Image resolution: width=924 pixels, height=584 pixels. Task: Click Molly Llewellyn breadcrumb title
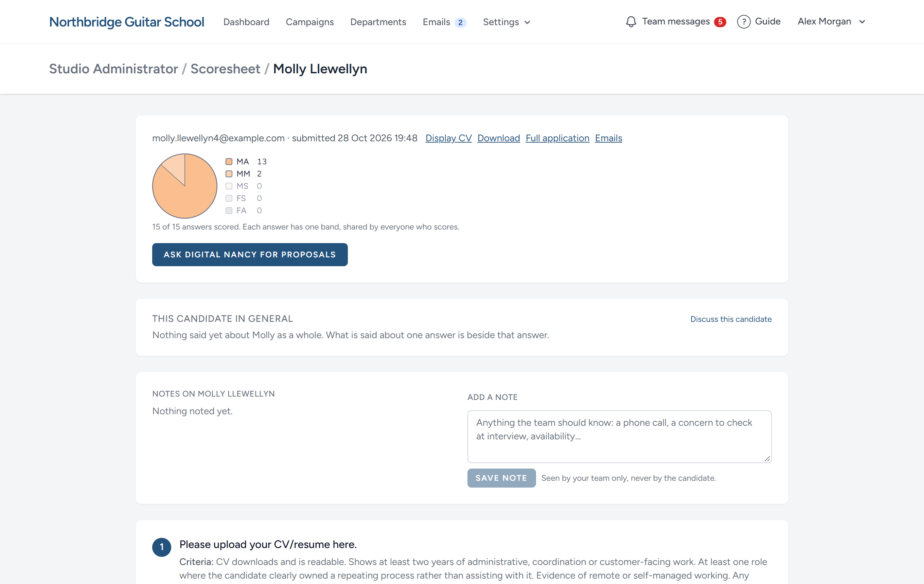[x=320, y=69]
